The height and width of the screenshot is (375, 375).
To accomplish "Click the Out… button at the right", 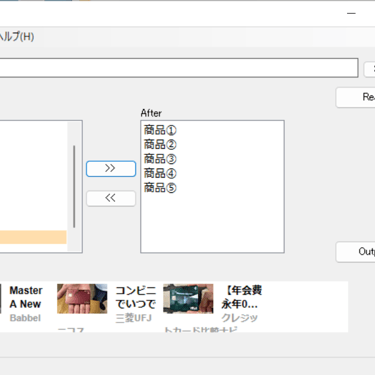I will pyautogui.click(x=356, y=252).
